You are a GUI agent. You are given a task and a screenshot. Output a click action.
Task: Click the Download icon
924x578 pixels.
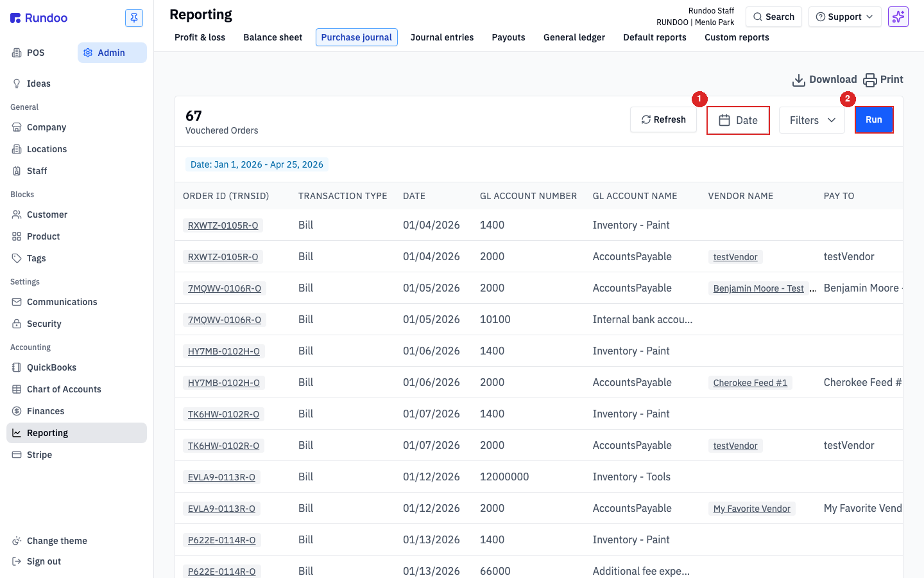798,80
